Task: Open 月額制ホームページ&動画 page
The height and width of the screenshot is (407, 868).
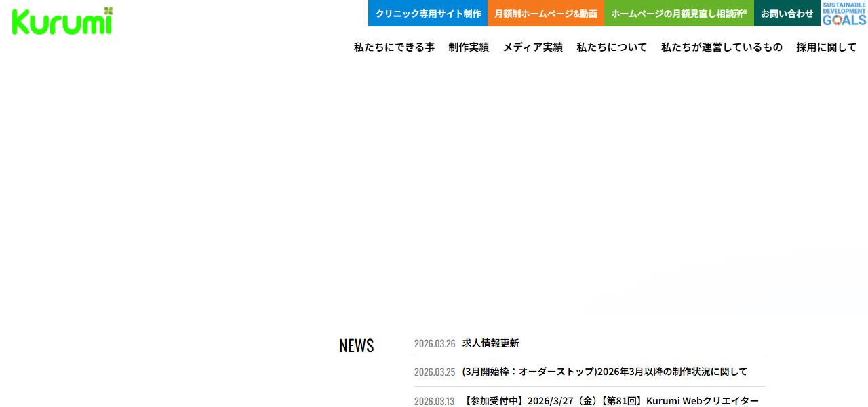Action: pos(546,13)
